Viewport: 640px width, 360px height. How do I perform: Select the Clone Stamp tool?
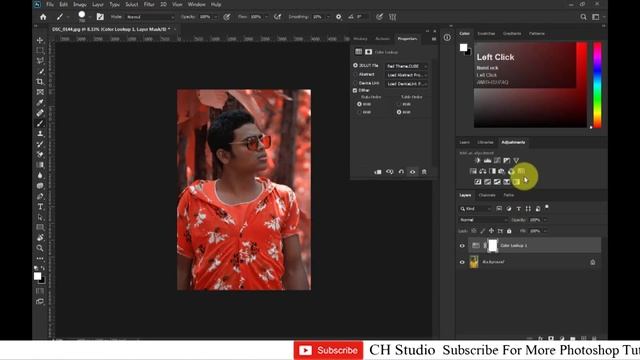[40, 133]
